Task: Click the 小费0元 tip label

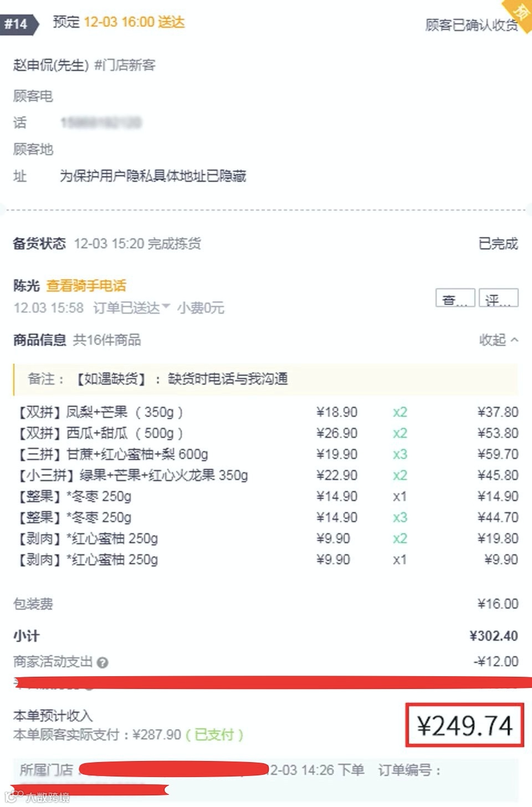Action: [x=201, y=308]
